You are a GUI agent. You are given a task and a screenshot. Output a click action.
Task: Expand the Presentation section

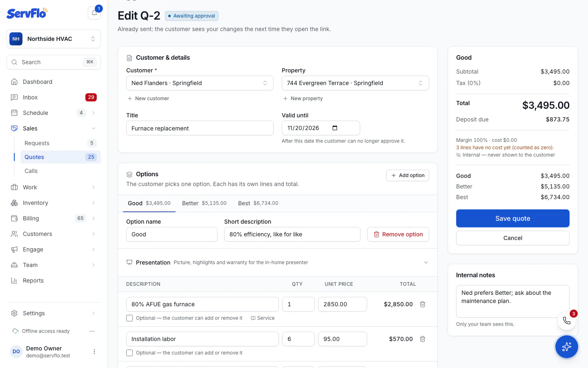(x=278, y=263)
